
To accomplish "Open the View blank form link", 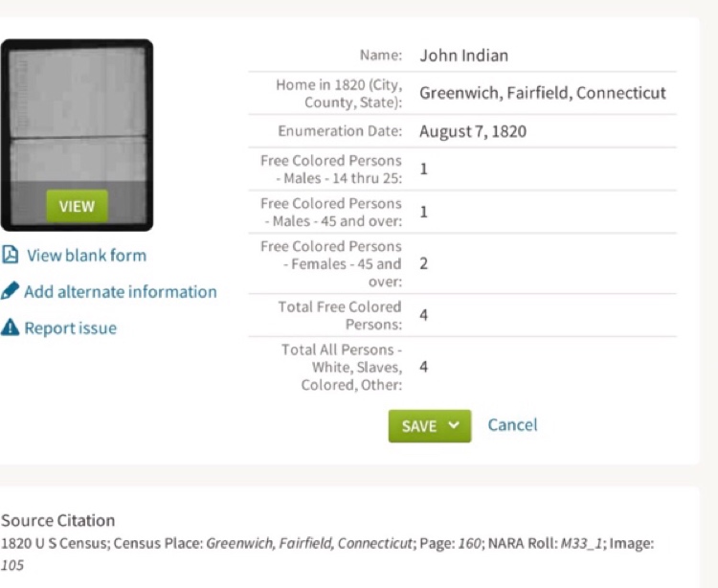I will 86,256.
